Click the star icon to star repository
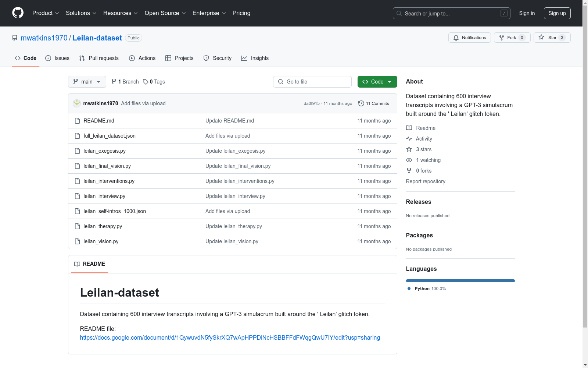 [541, 37]
